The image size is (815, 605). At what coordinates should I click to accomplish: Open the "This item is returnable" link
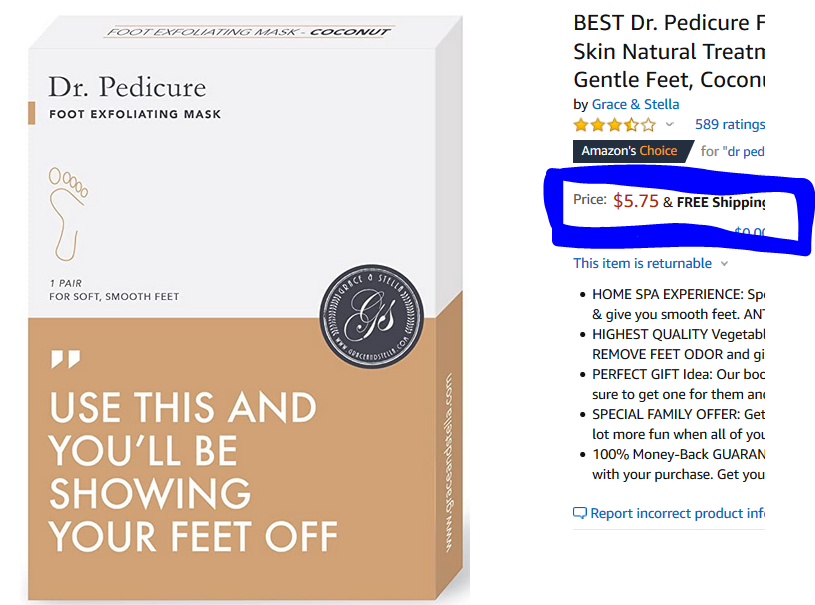(642, 264)
